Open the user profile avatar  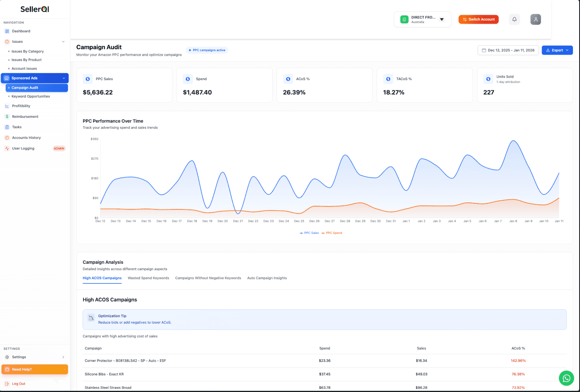(x=535, y=19)
